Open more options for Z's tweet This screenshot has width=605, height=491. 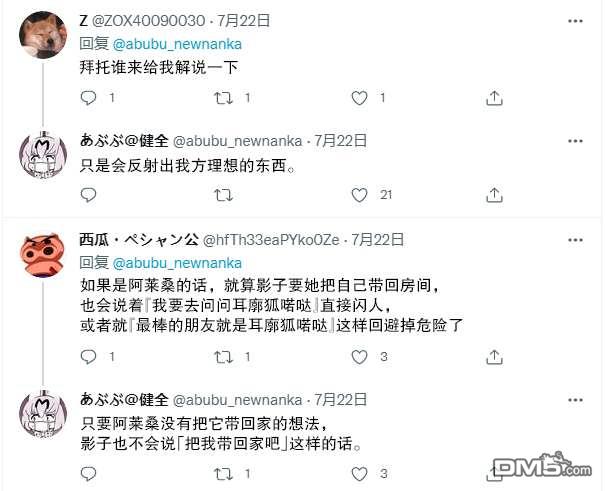point(575,21)
